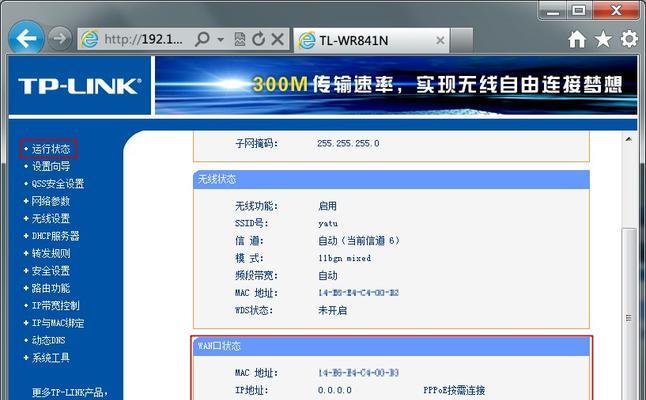Click the IE page icon in address bar
The height and width of the screenshot is (400, 646).
coord(89,40)
